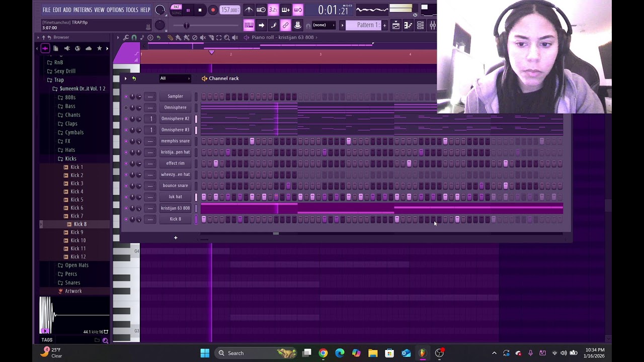Open the channel rack view icon
The image size is (644, 362).
[420, 25]
